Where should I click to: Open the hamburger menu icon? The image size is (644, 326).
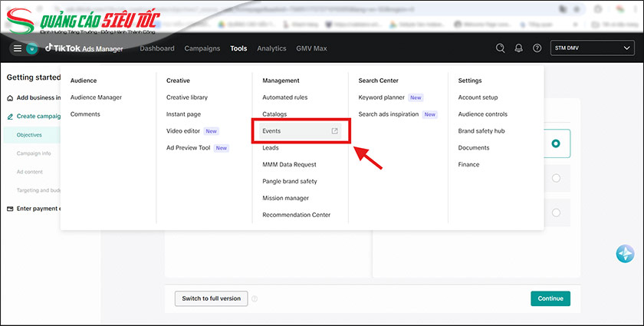pos(17,48)
